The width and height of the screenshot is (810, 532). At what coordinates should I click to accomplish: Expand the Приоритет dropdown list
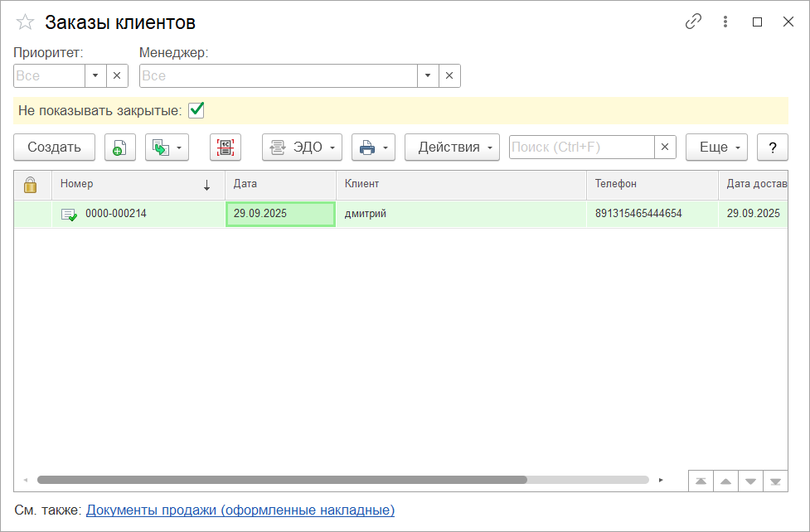[x=95, y=76]
